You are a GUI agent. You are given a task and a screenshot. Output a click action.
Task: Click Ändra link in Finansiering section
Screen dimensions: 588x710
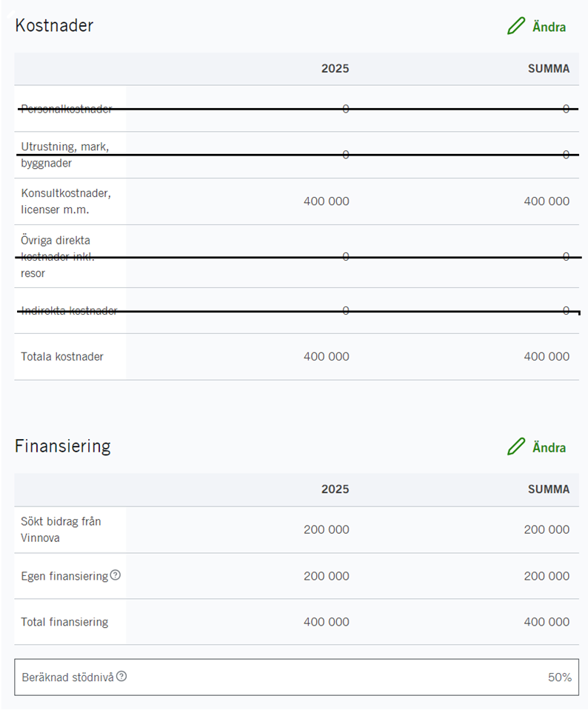click(x=549, y=448)
